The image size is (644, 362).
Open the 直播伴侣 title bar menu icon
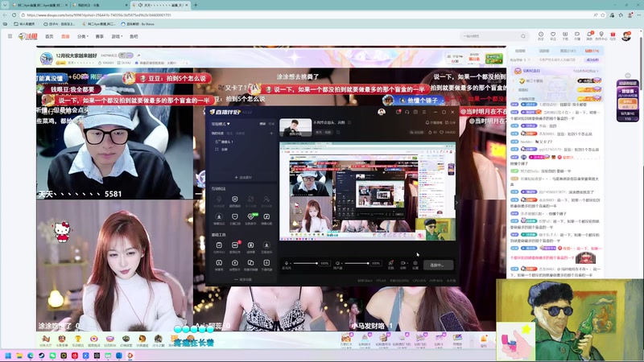point(424,112)
